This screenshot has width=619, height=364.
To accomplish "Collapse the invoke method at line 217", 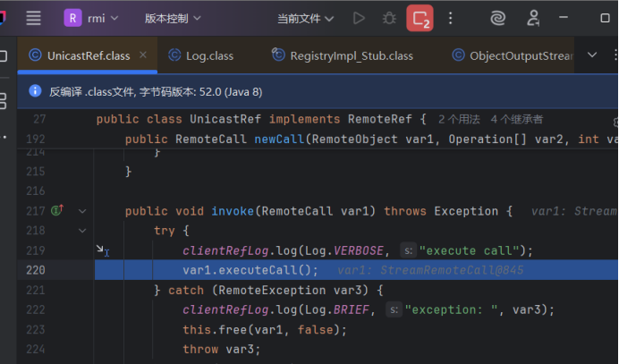I will point(83,211).
